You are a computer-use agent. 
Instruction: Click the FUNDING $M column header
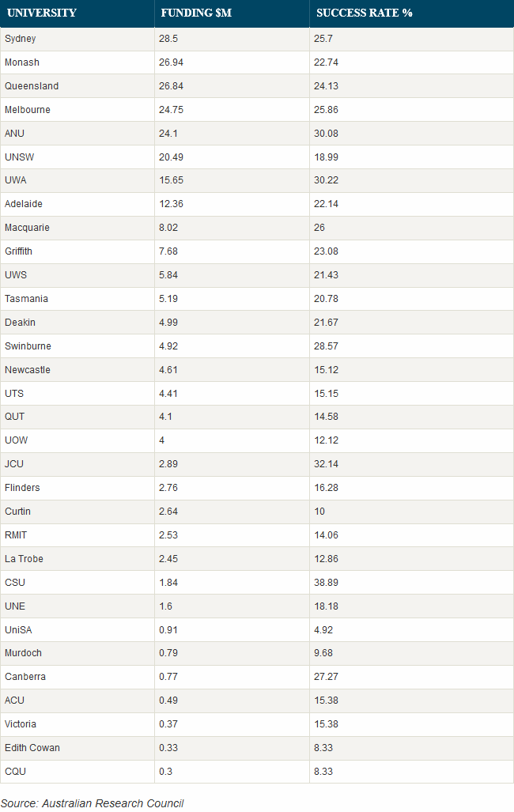pyautogui.click(x=196, y=13)
